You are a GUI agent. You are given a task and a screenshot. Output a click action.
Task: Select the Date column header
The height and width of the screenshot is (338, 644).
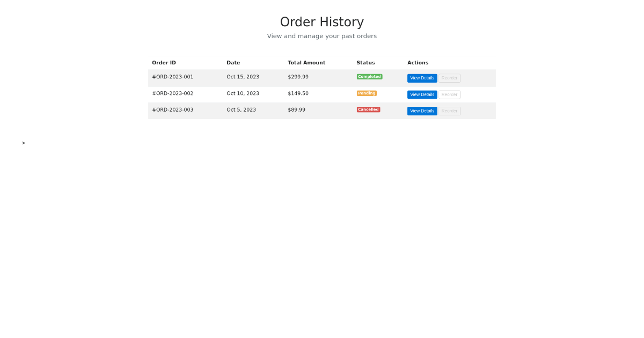coord(233,63)
